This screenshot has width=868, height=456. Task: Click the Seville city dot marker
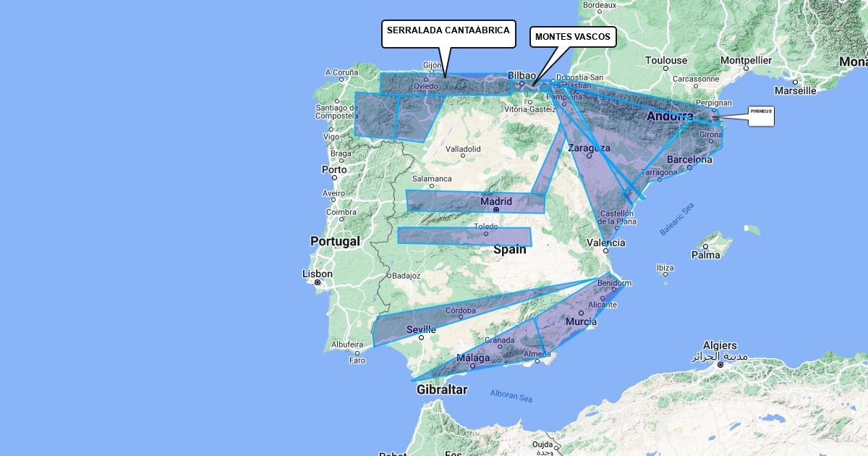coord(422,337)
